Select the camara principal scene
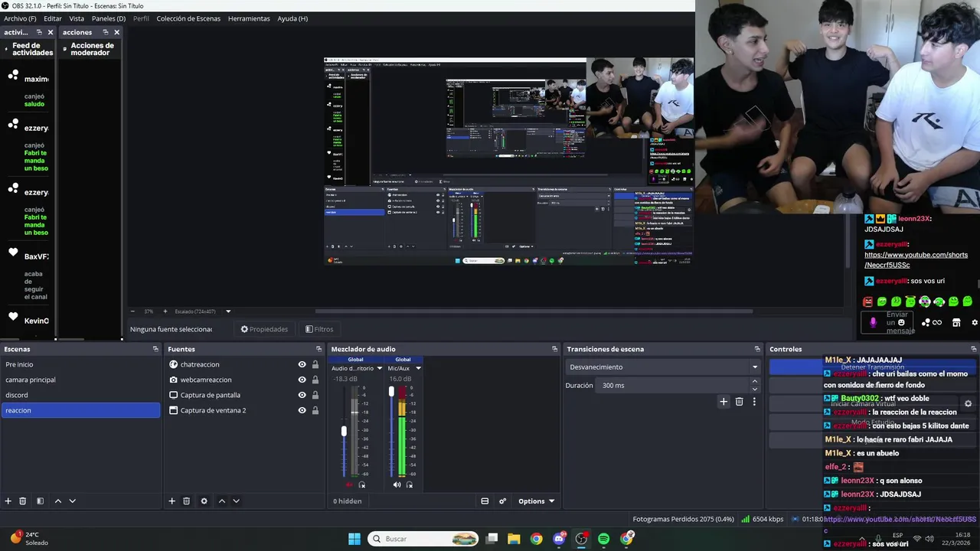This screenshot has height=551, width=980. coord(80,380)
